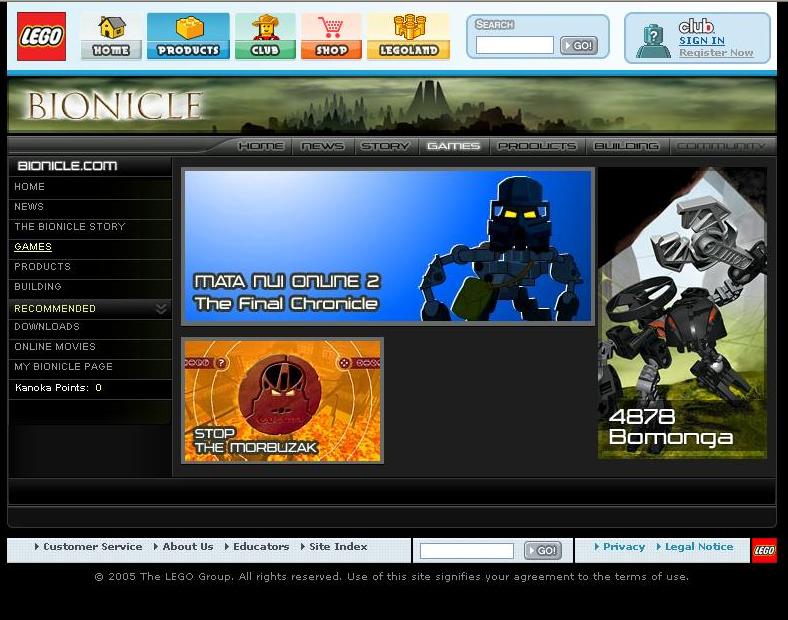This screenshot has height=620, width=788.
Task: Focus the top Search input field
Action: point(515,45)
